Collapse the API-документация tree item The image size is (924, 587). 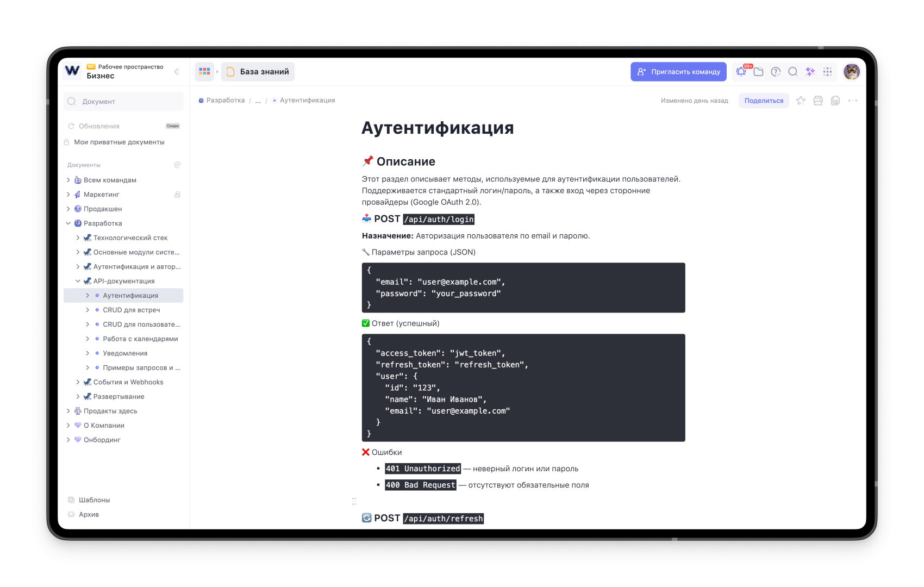(x=78, y=281)
